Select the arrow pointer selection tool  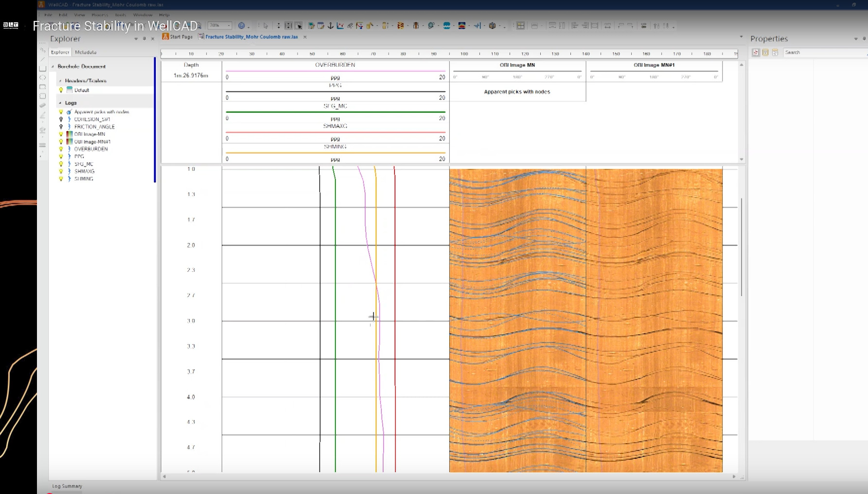click(x=266, y=26)
